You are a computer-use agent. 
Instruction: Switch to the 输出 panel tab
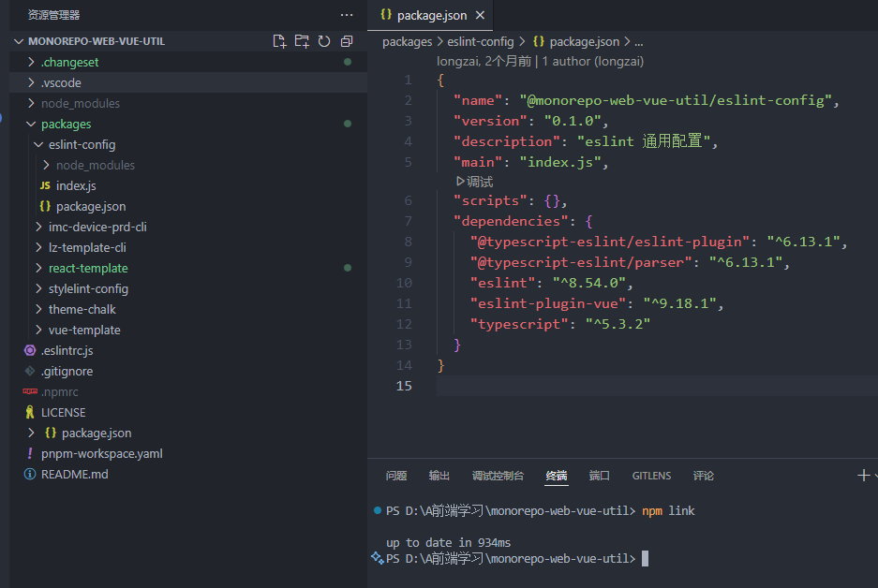pyautogui.click(x=439, y=476)
